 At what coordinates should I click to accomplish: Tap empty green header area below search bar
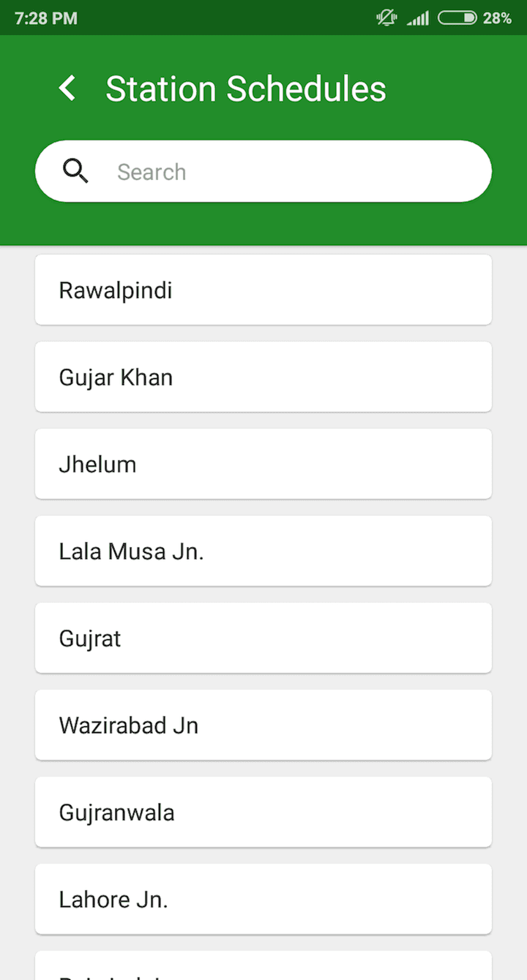(263, 225)
